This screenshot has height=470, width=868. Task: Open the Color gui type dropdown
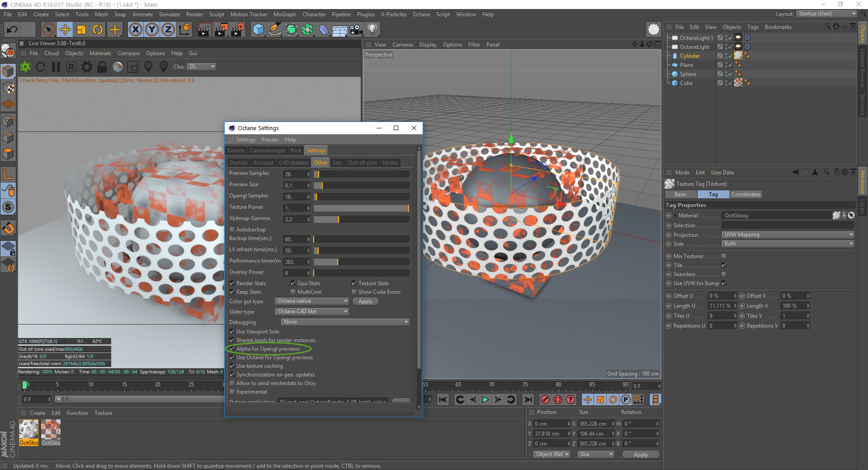tap(312, 301)
